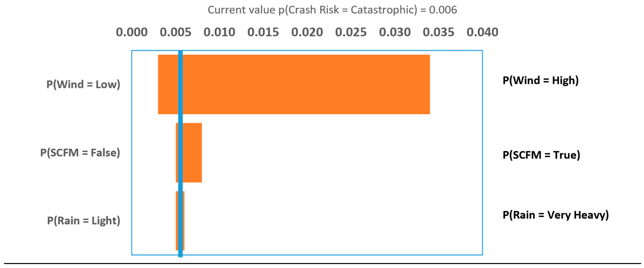Image resolution: width=644 pixels, height=268 pixels.
Task: Click the chart title about Crash Risk
Action: click(332, 10)
